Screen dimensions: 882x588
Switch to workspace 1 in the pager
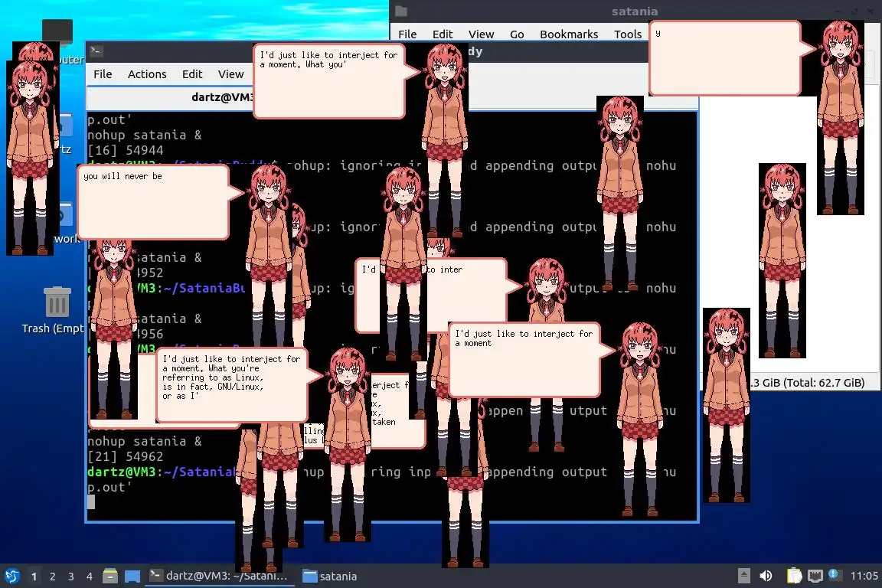(x=34, y=577)
